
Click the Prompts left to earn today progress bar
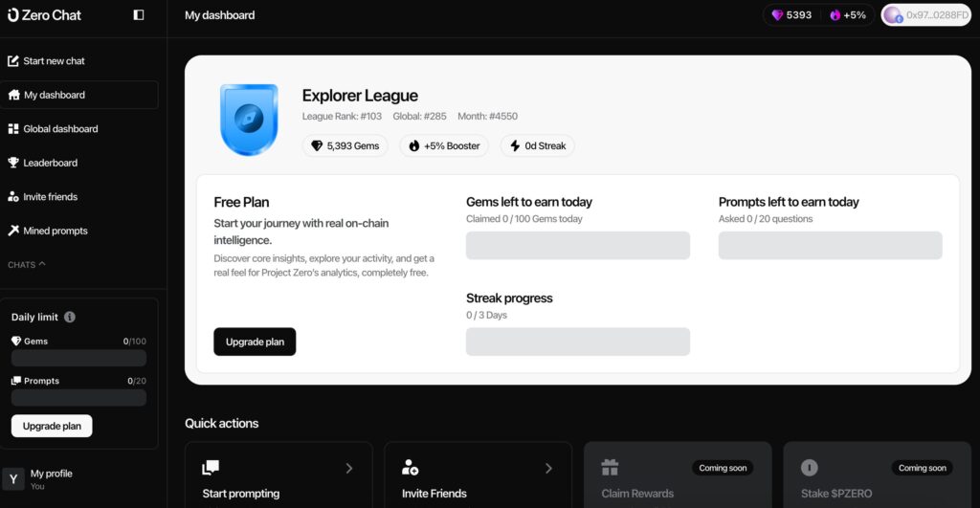(830, 246)
